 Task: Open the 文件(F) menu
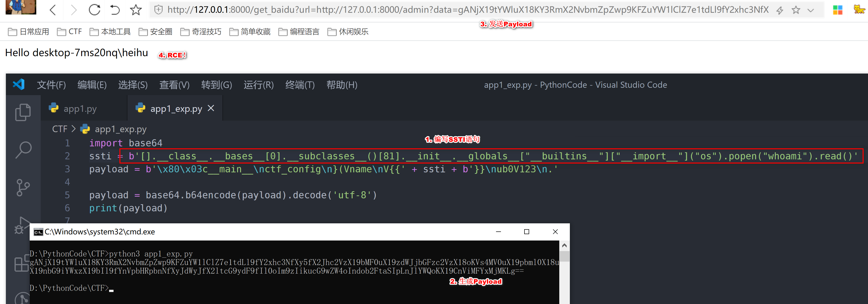pyautogui.click(x=51, y=85)
